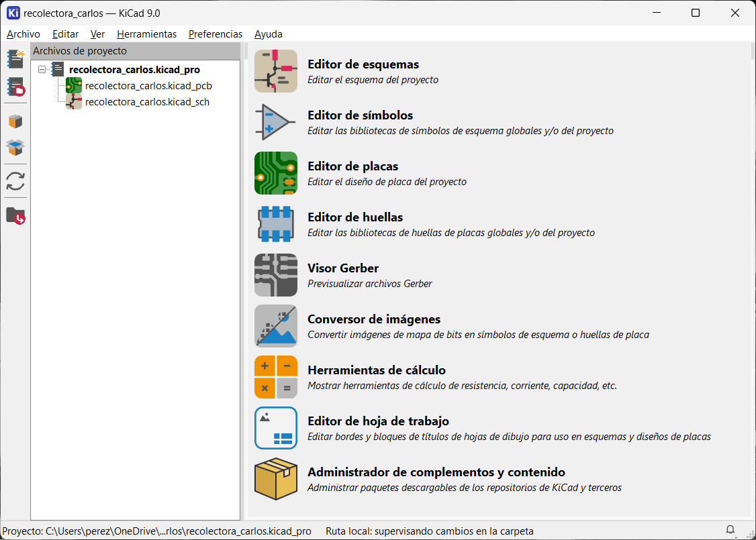This screenshot has height=540, width=756.
Task: Click the Conversor de imágenes title text
Action: (374, 319)
